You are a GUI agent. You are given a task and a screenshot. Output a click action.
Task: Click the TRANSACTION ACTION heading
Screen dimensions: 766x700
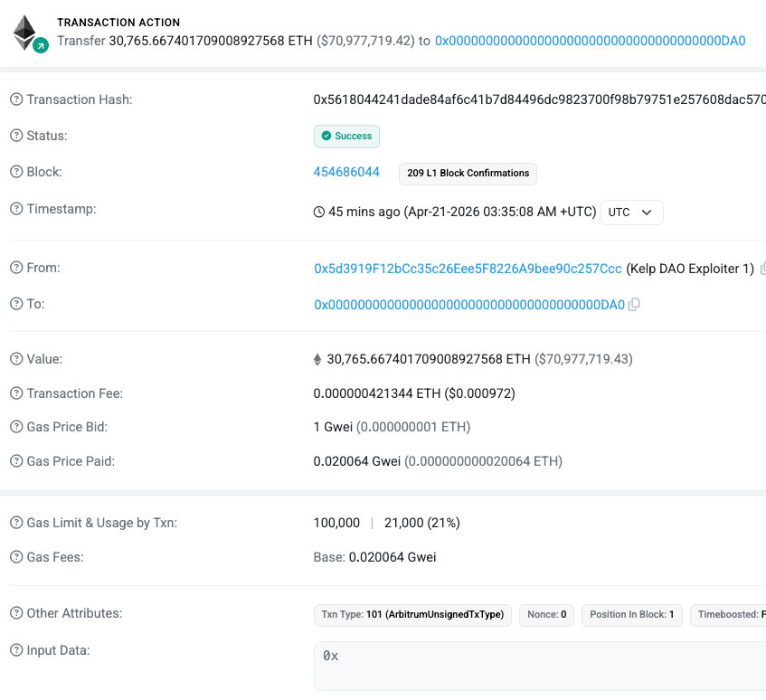[x=118, y=23]
